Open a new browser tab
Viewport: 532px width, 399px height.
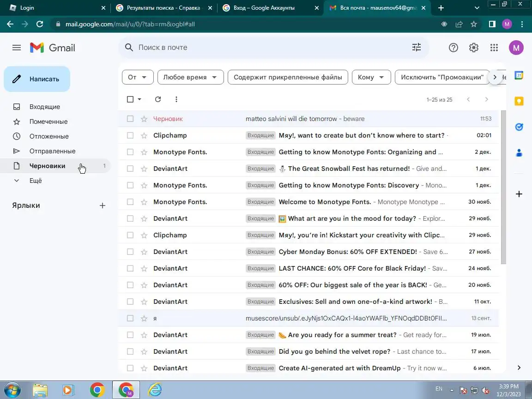click(x=441, y=8)
